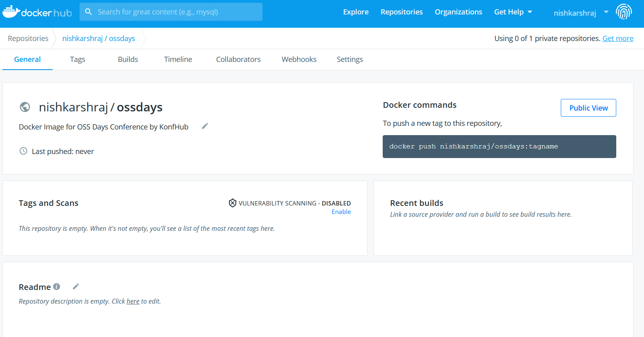Image resolution: width=644 pixels, height=337 pixels.
Task: Click the 'Tags and Scans' heading
Action: [x=49, y=203]
